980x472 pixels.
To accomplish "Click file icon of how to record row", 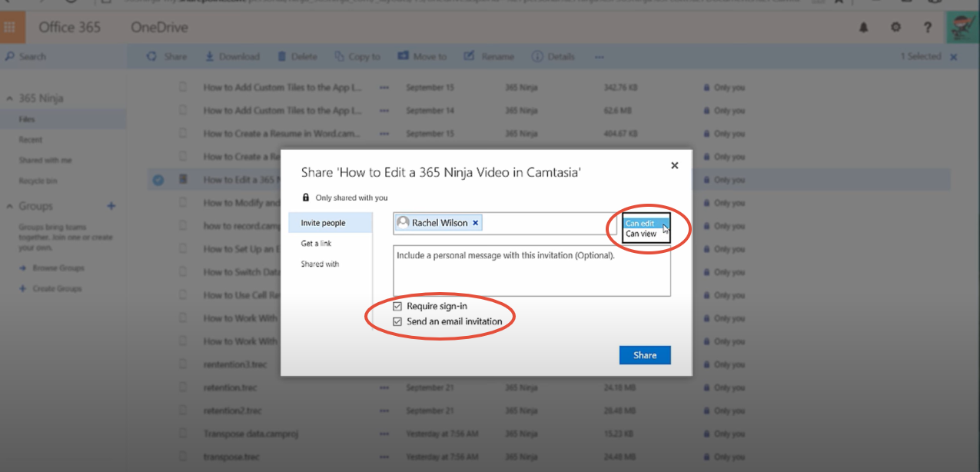I will click(183, 226).
